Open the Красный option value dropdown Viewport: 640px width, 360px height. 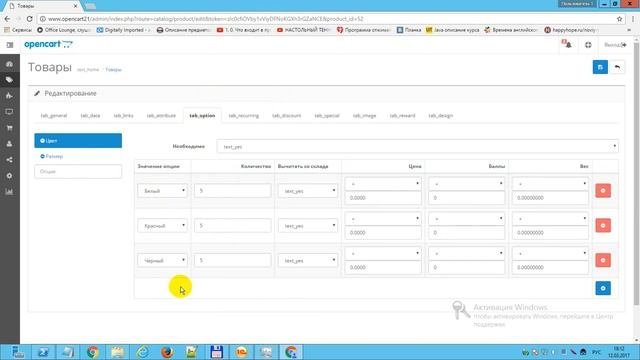[162, 225]
